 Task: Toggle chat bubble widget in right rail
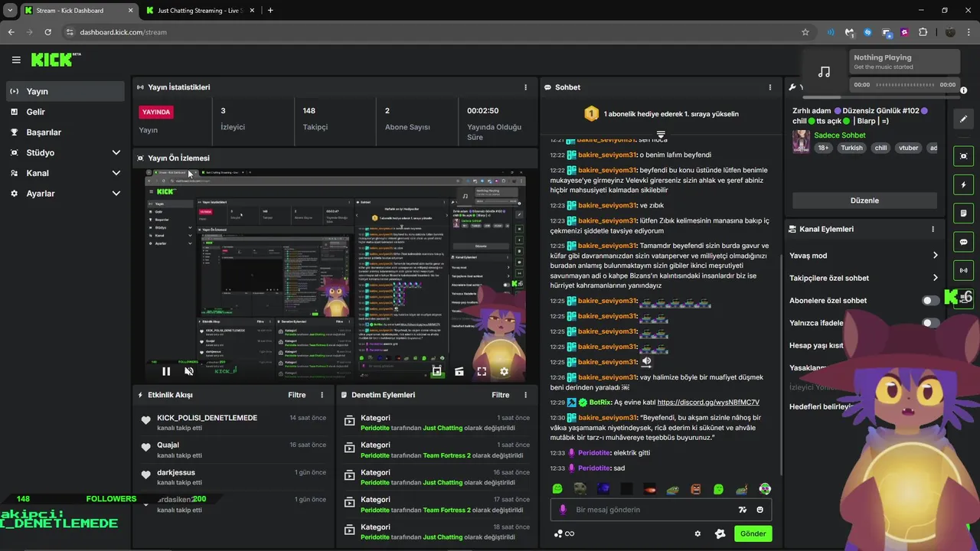[964, 242]
